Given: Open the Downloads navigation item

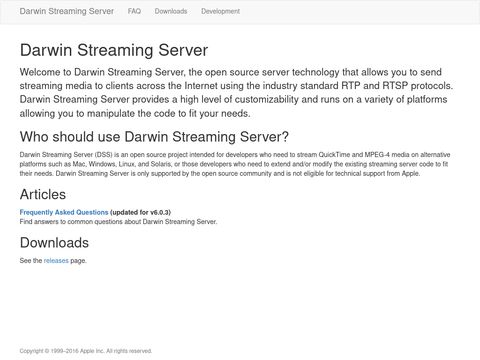Looking at the screenshot, I should 171,11.
